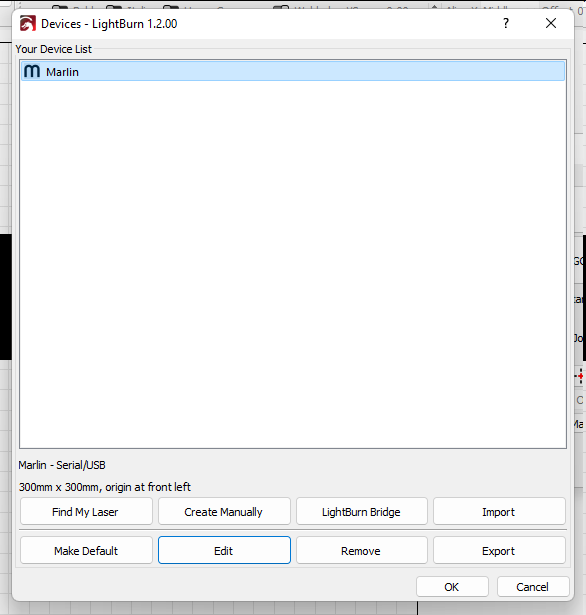The height and width of the screenshot is (615, 586).
Task: Close the Devices dialog with X
Action: coord(551,24)
